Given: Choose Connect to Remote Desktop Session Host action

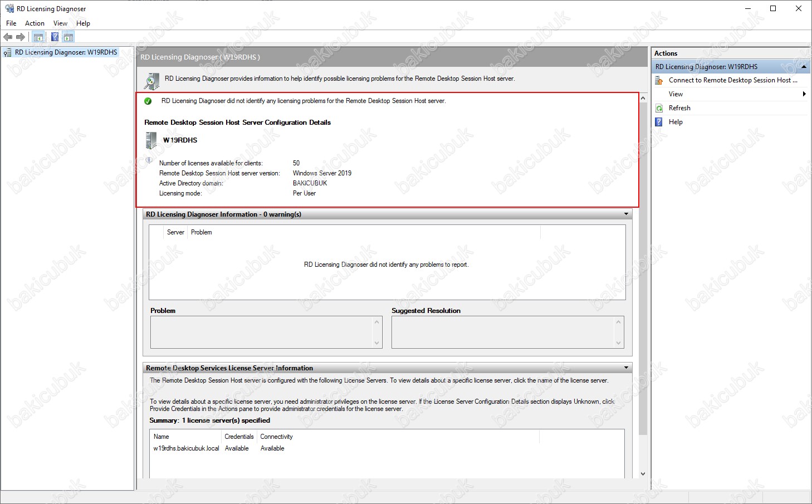Looking at the screenshot, I should pos(733,80).
